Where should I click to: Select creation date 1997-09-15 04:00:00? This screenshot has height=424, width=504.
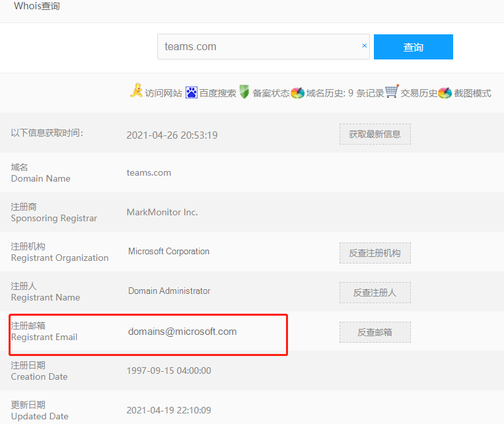coord(168,371)
